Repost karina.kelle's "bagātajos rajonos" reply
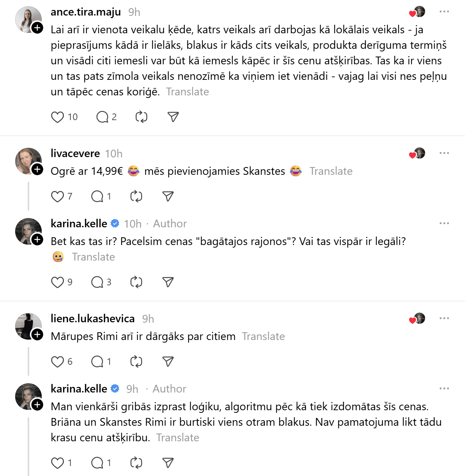465x476 pixels. pyautogui.click(x=136, y=282)
